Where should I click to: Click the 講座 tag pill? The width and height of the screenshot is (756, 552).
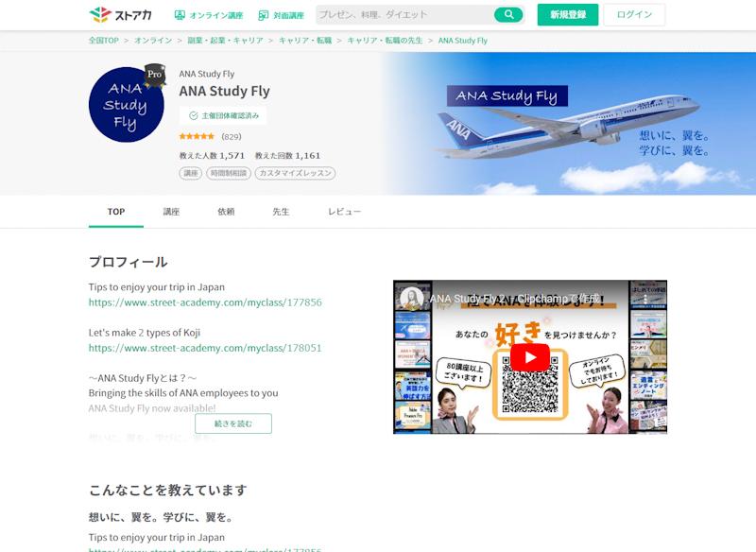[x=191, y=173]
